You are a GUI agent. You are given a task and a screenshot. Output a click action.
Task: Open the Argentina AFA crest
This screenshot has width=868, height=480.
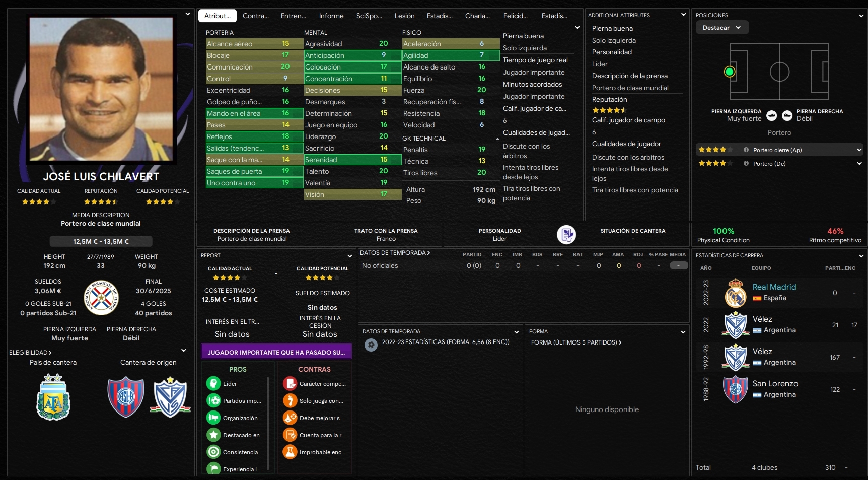coord(53,397)
